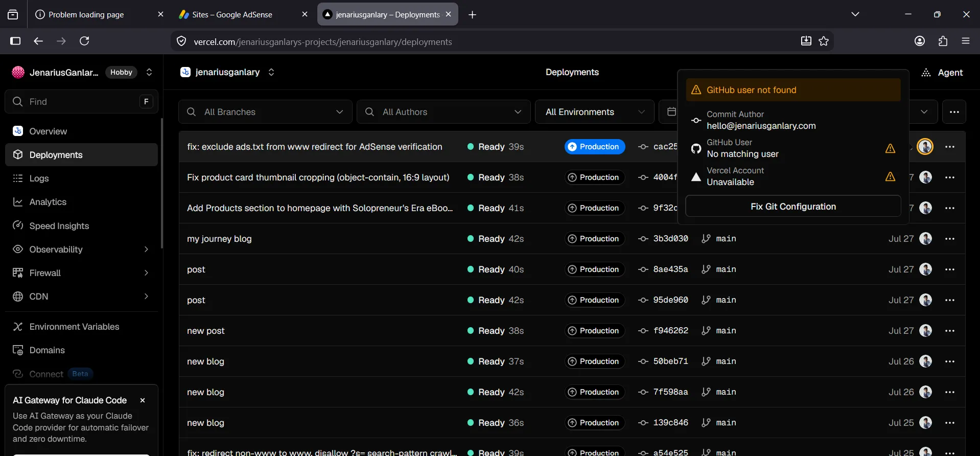Screen dimensions: 980x456
Task: Dismiss the AI Gateway for Claude Code card
Action: (x=143, y=400)
